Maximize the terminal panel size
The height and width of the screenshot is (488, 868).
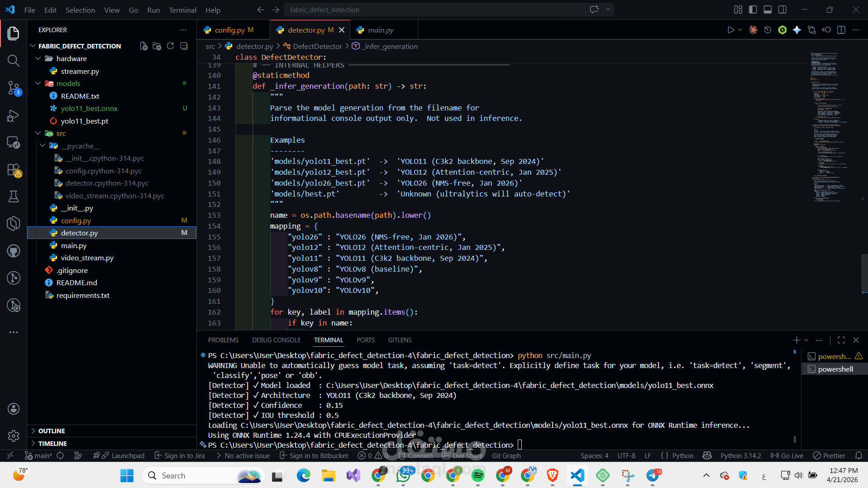click(x=841, y=340)
